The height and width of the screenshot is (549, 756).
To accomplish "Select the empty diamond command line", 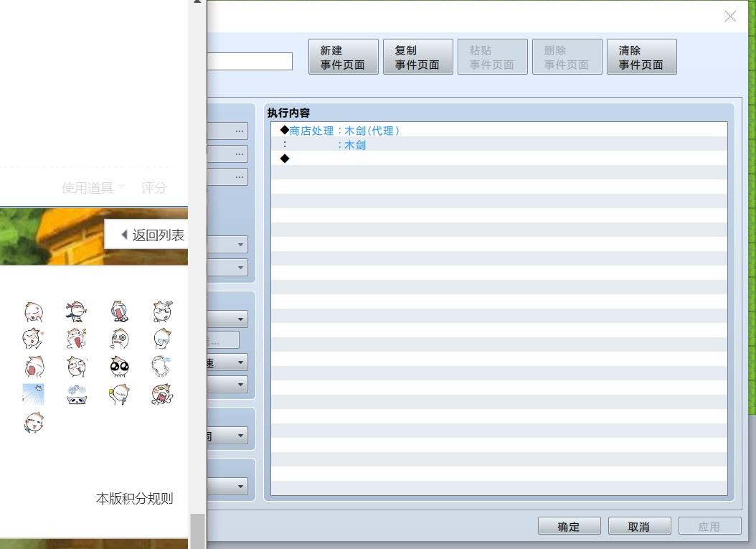I will click(499, 159).
